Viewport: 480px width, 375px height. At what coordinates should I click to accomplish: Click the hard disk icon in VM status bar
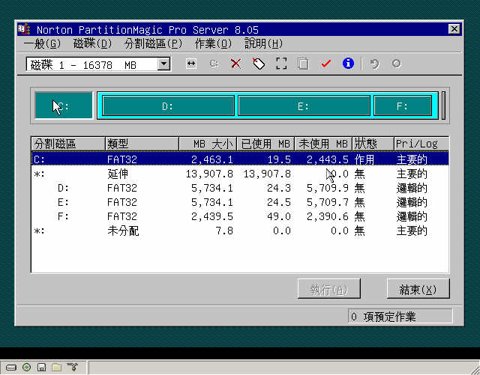pos(11,367)
